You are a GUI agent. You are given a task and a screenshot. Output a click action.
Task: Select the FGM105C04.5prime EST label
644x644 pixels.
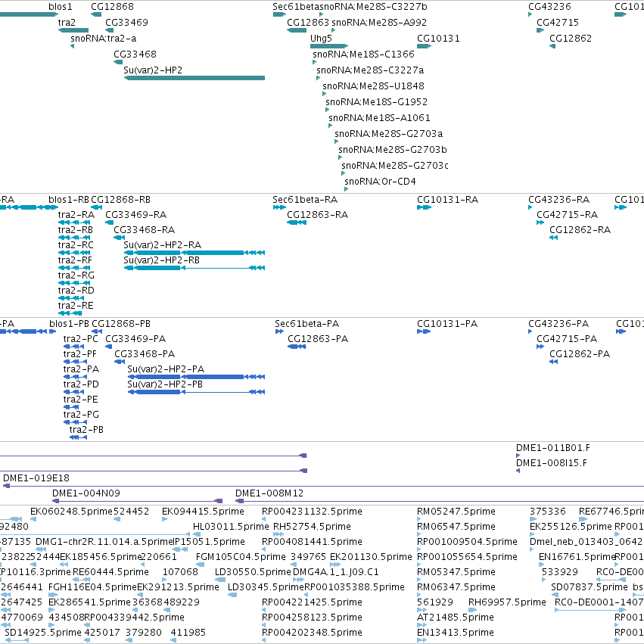[x=241, y=557]
